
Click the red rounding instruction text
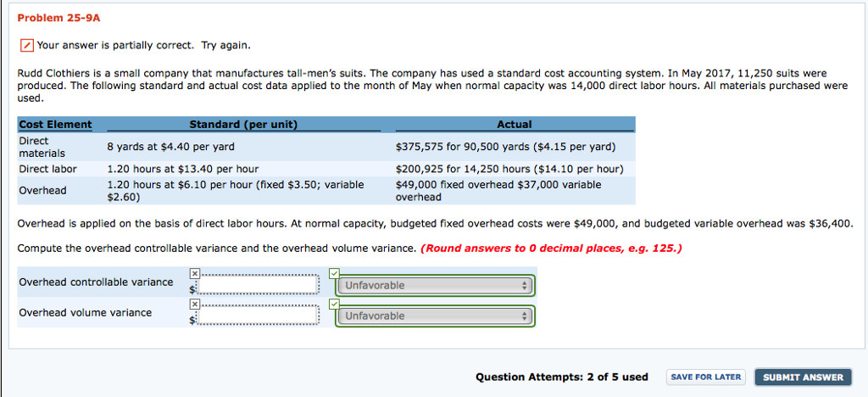[x=551, y=248]
